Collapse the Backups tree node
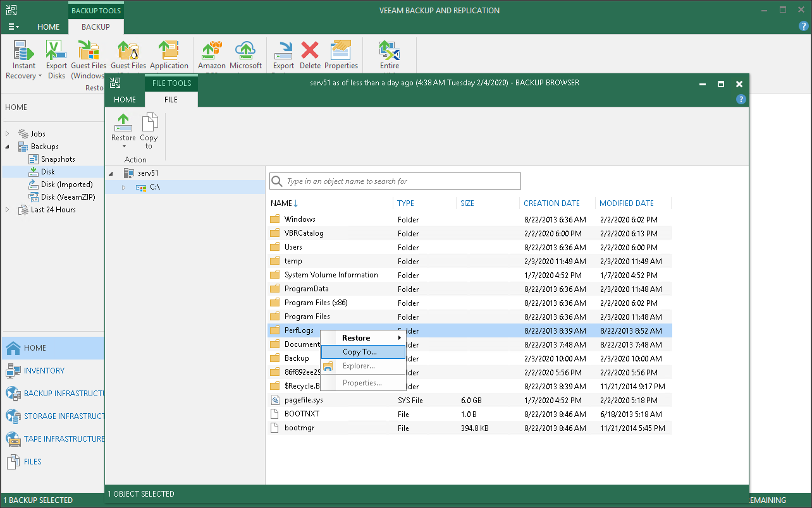This screenshot has height=508, width=812. [x=8, y=147]
